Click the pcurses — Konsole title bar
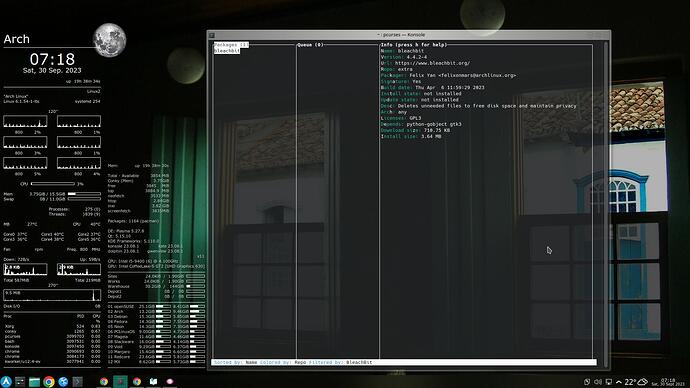 [x=401, y=35]
